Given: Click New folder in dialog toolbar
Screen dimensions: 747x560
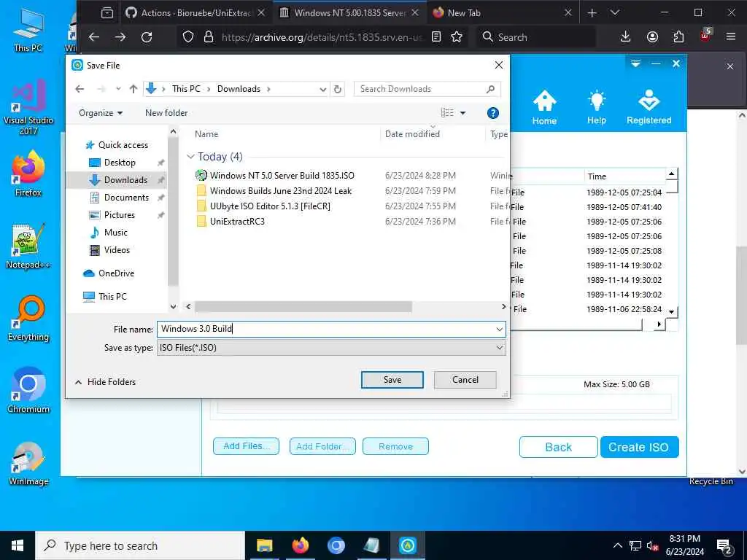Looking at the screenshot, I should coord(166,113).
